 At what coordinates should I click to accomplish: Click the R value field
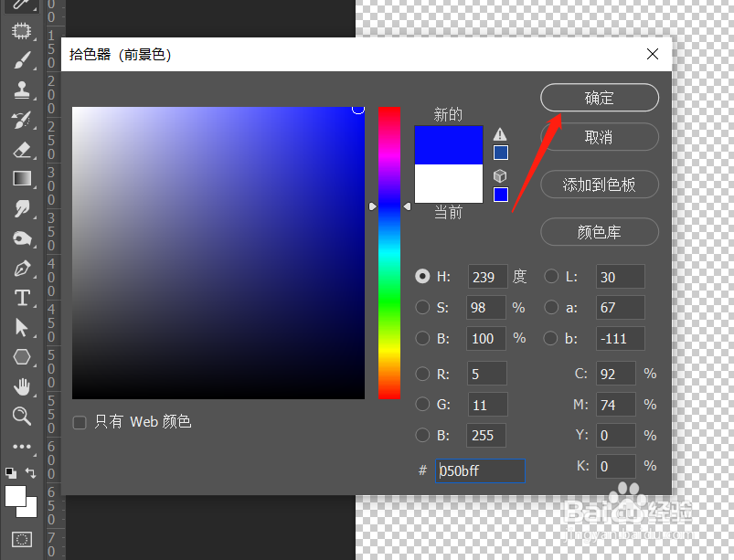point(487,374)
